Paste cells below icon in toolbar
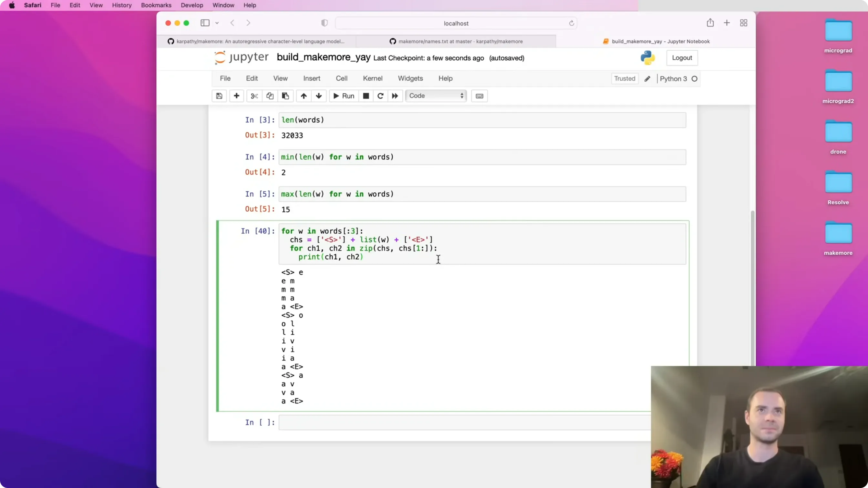 [x=285, y=96]
